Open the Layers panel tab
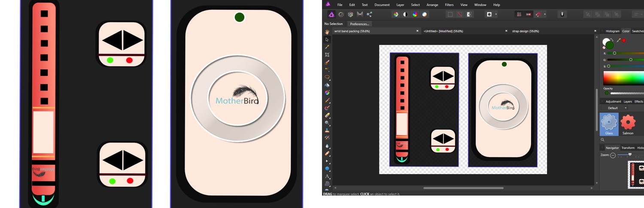This screenshot has height=208, width=644. pyautogui.click(x=628, y=102)
